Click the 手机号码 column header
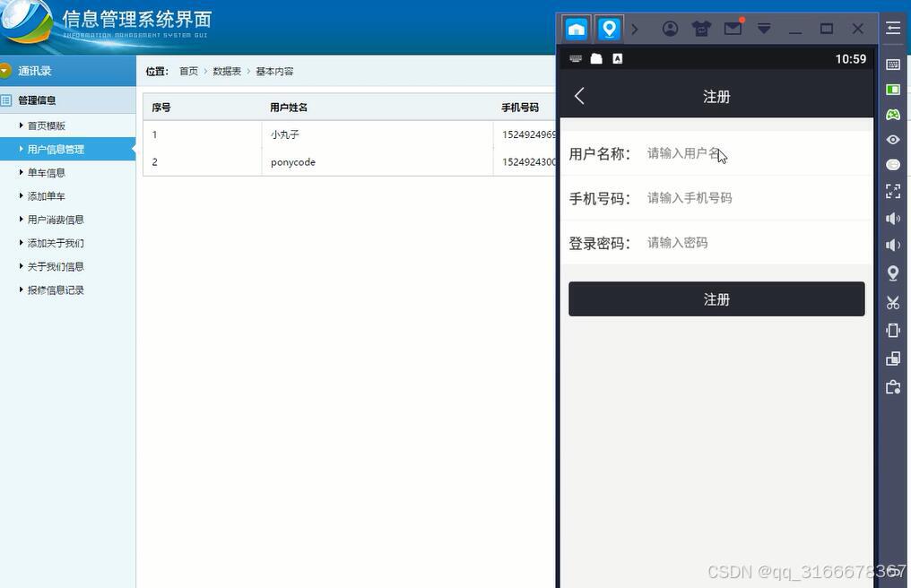This screenshot has width=911, height=588. pyautogui.click(x=520, y=108)
